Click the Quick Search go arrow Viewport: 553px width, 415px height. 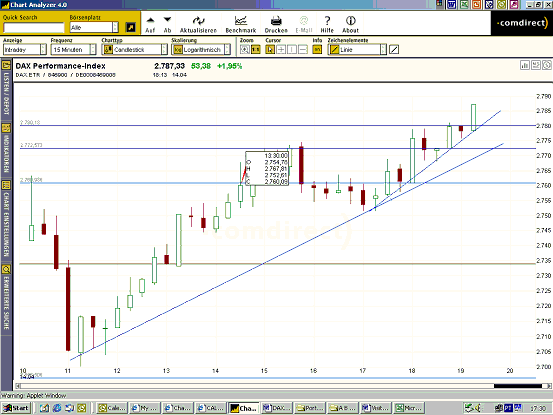(130, 27)
